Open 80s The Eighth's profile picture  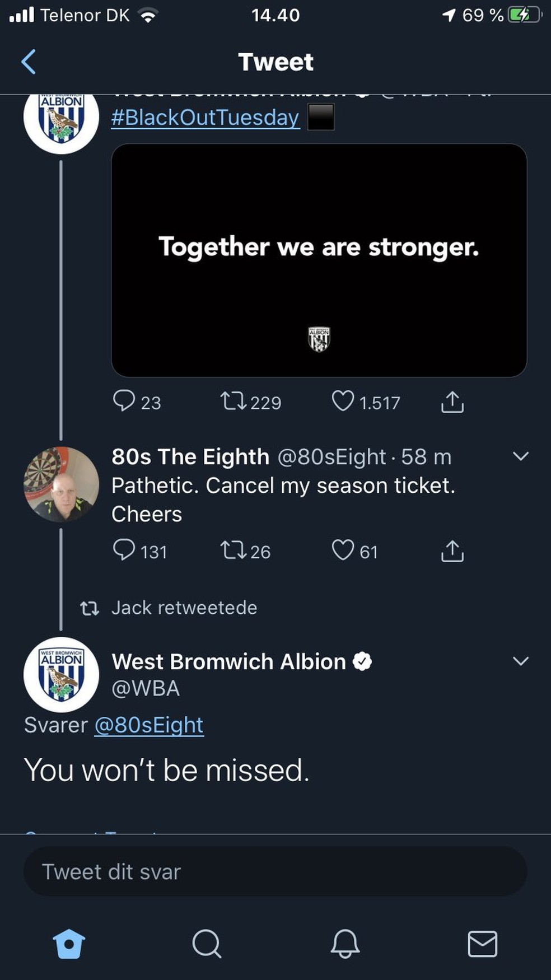61,485
